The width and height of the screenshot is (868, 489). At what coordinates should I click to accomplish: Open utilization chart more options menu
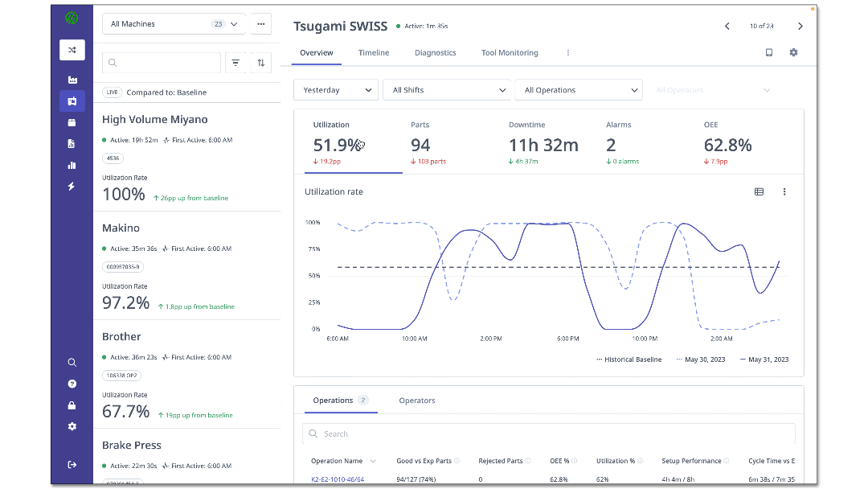(784, 191)
